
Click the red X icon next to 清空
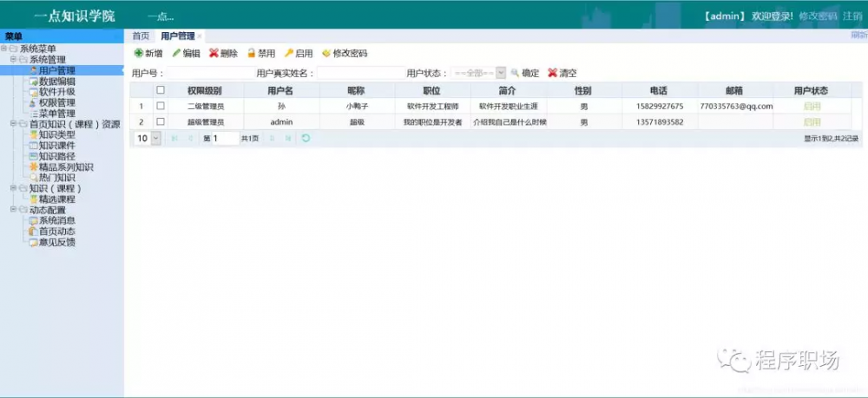tap(552, 73)
